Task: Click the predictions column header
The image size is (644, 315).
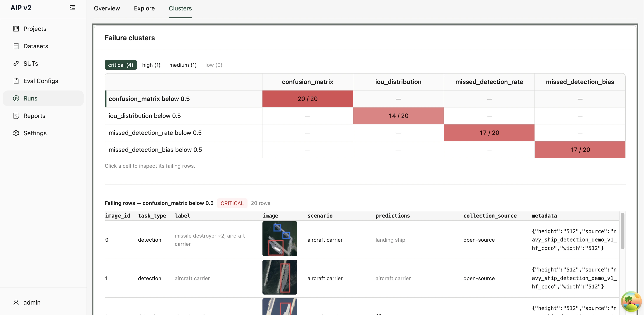Action: 393,216
